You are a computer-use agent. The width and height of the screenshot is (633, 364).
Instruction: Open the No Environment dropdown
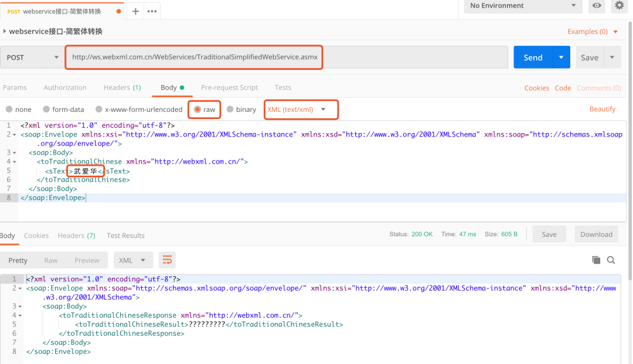(x=523, y=6)
